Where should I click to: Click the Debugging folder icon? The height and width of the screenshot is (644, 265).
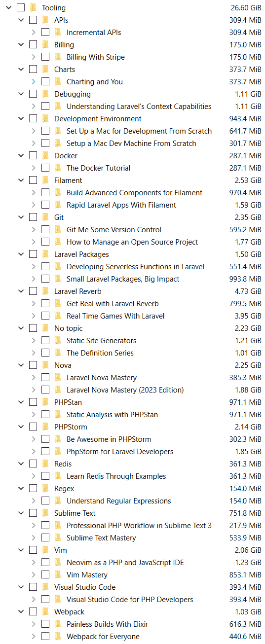point(45,94)
